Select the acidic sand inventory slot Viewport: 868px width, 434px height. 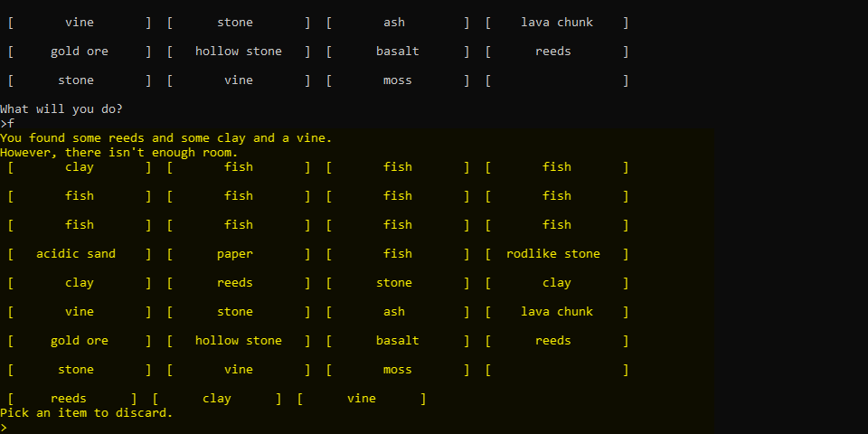click(76, 254)
